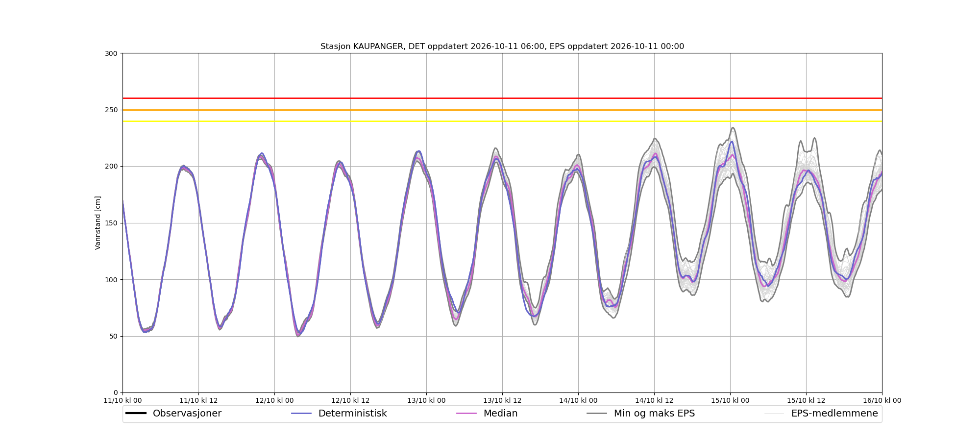
Task: Click the orange 250 cm threshold line
Action: coord(502,110)
